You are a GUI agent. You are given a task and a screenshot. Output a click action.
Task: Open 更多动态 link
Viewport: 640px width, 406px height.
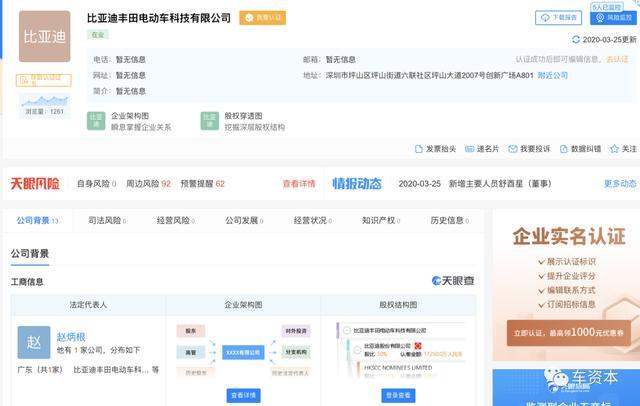(620, 184)
